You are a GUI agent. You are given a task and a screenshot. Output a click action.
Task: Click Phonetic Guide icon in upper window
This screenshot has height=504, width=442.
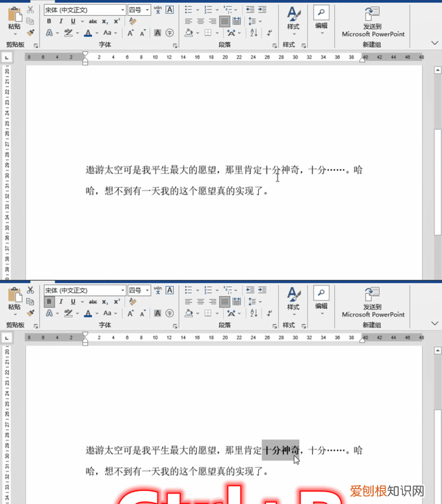click(x=157, y=10)
